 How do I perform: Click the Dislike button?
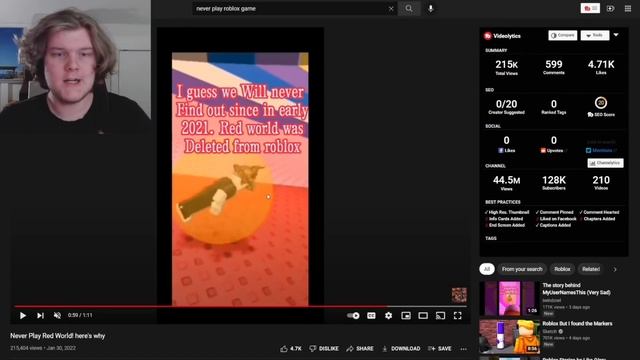click(x=324, y=349)
